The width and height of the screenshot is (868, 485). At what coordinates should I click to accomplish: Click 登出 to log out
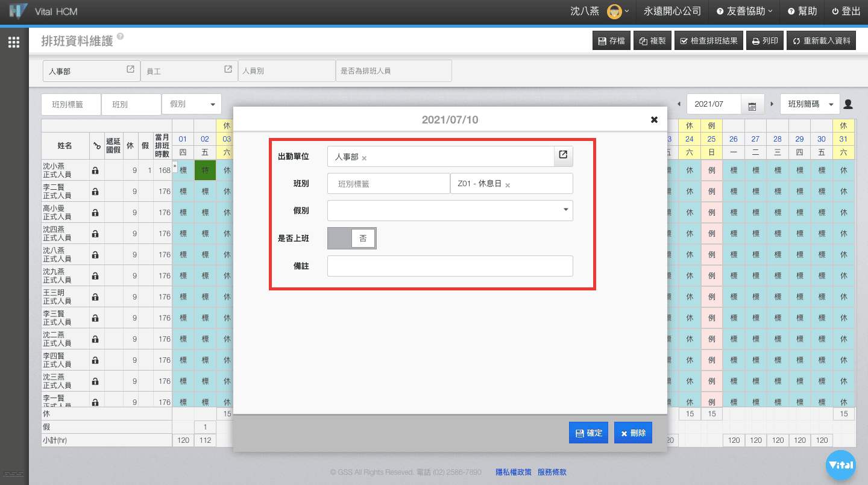click(x=846, y=11)
